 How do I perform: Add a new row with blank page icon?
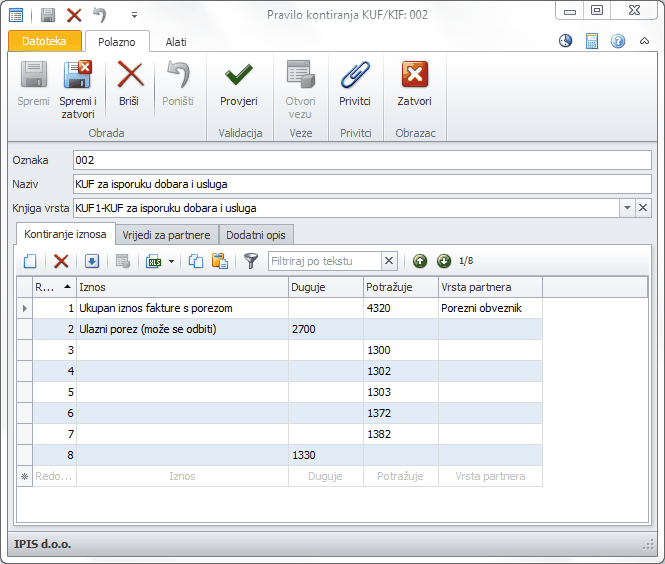pyautogui.click(x=30, y=261)
